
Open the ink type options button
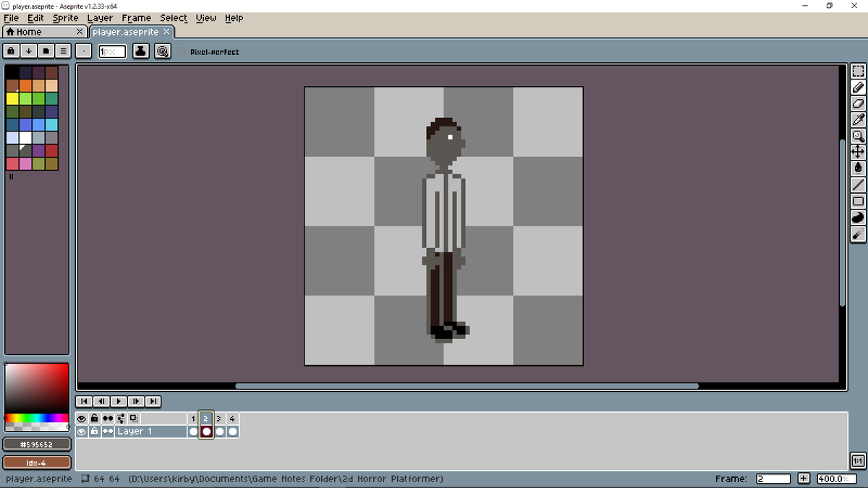(x=141, y=51)
